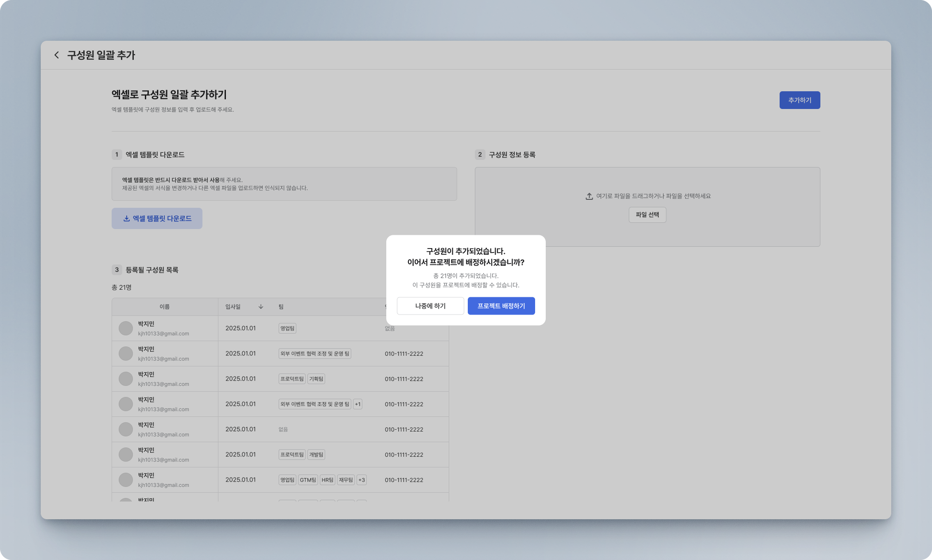
Task: Click the 입사일 sort arrow icon
Action: click(261, 307)
